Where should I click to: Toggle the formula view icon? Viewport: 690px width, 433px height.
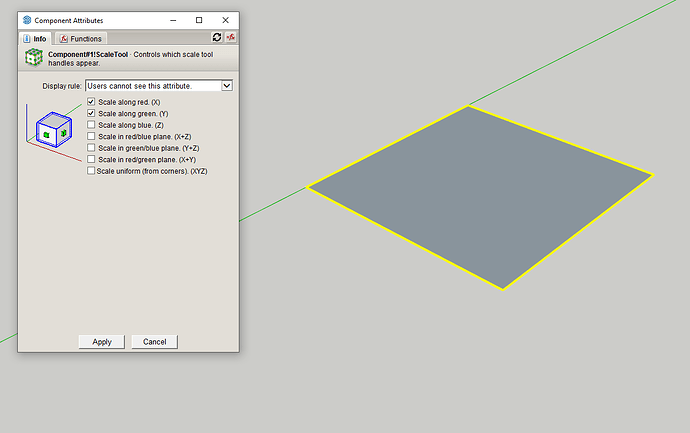tap(231, 37)
